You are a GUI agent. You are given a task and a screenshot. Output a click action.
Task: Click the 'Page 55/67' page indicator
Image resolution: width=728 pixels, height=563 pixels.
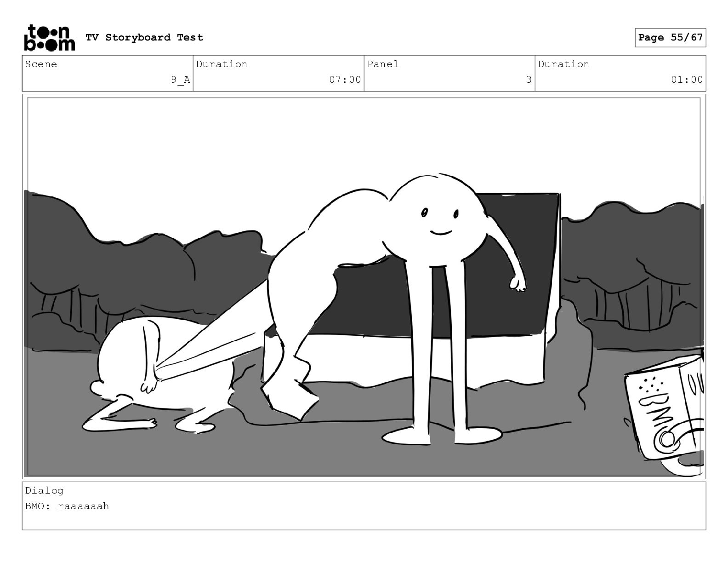click(670, 38)
